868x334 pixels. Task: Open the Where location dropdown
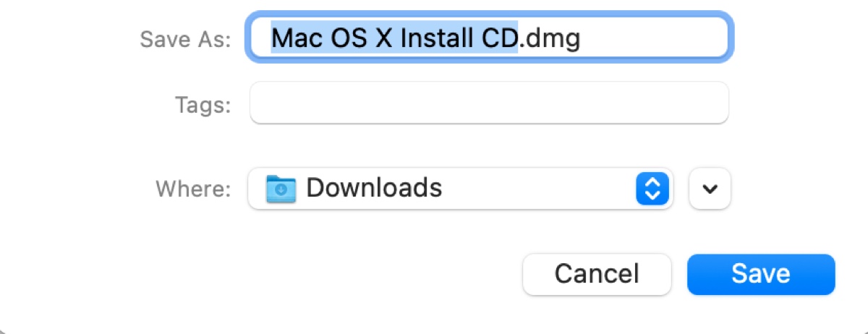pyautogui.click(x=460, y=189)
